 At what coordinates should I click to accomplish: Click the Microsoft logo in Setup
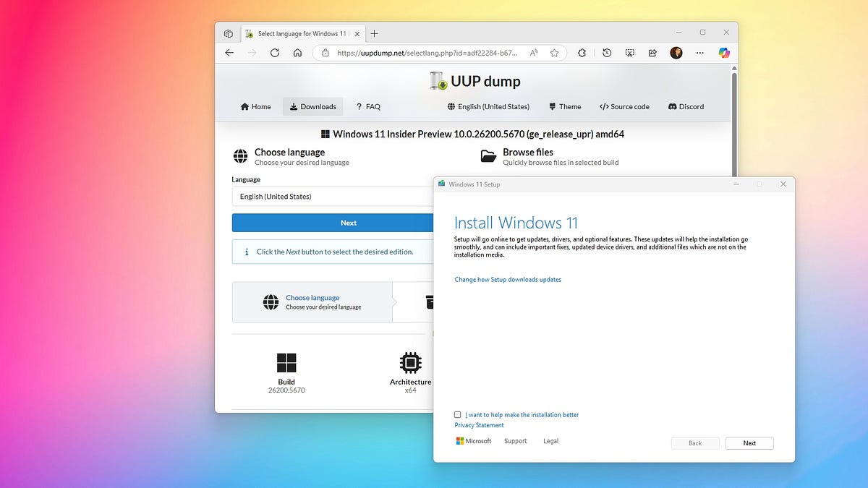click(474, 441)
